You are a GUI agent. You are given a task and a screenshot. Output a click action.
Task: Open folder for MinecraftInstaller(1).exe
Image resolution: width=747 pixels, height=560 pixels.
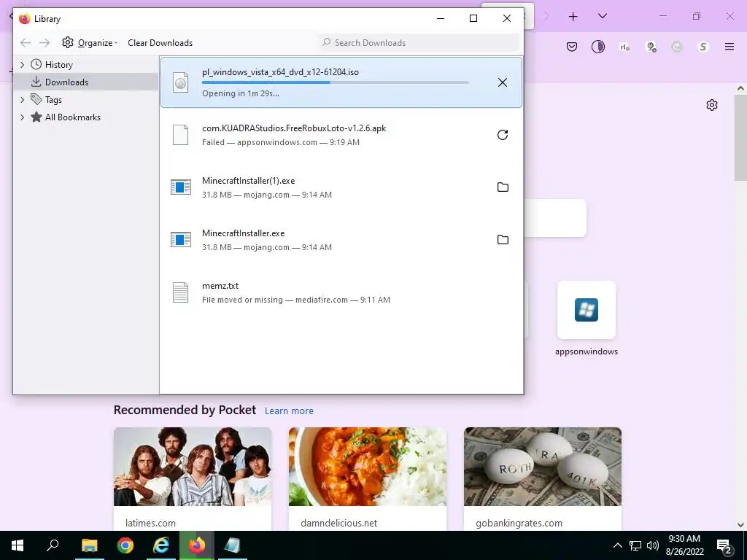503,187
